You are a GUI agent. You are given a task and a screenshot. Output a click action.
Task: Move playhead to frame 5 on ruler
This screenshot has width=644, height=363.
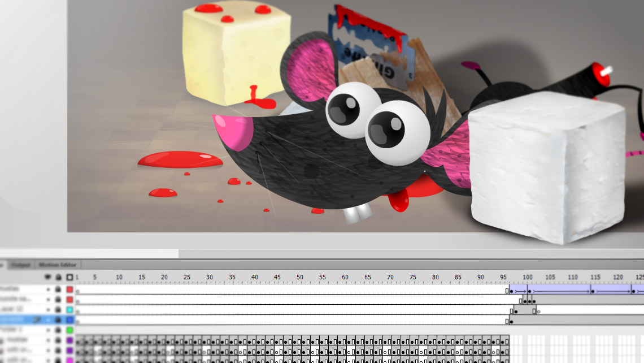click(x=94, y=278)
